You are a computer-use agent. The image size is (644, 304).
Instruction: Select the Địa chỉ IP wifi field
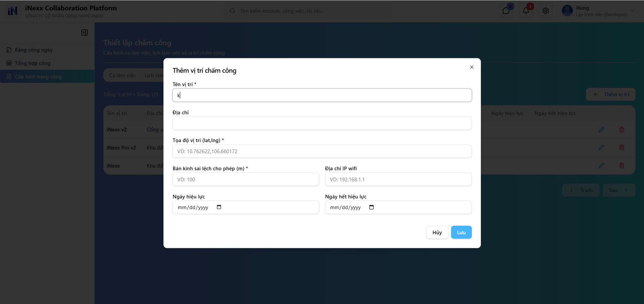tap(398, 179)
